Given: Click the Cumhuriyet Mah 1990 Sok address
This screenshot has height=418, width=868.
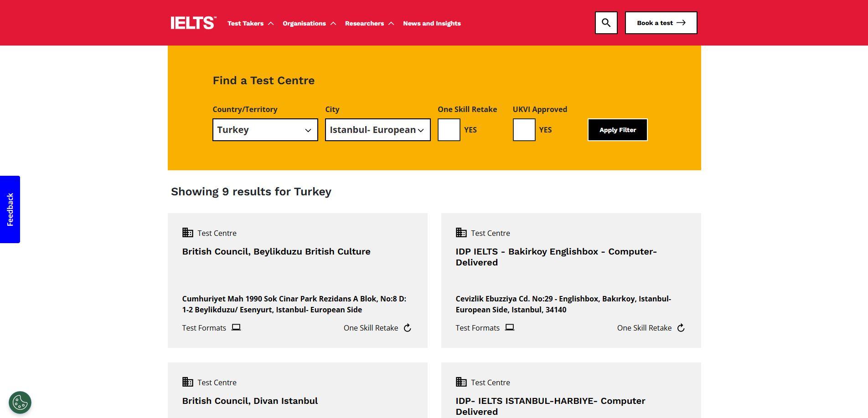Looking at the screenshot, I should [294, 304].
